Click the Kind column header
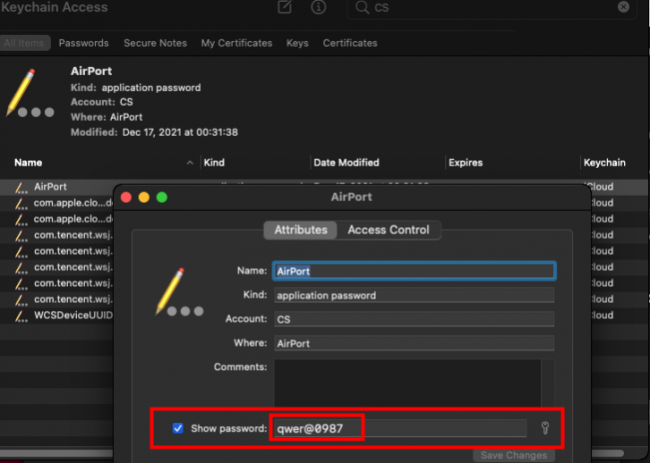 (255, 163)
